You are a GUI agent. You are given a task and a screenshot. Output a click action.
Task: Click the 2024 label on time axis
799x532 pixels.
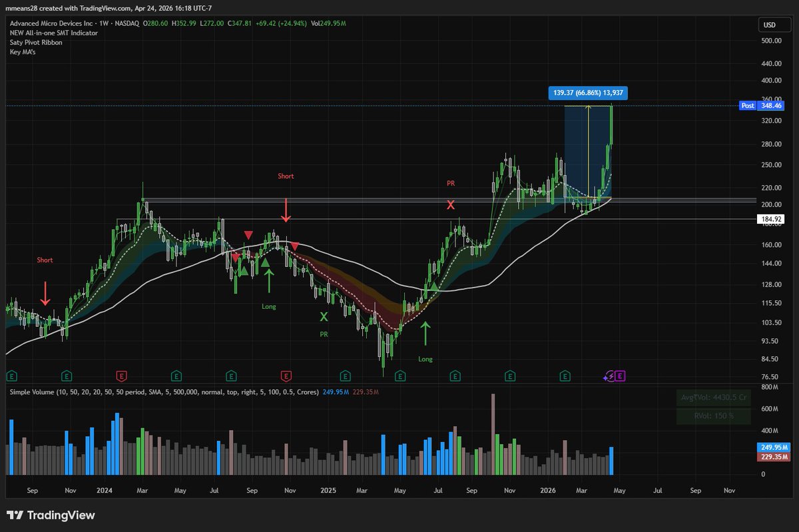[x=105, y=489]
